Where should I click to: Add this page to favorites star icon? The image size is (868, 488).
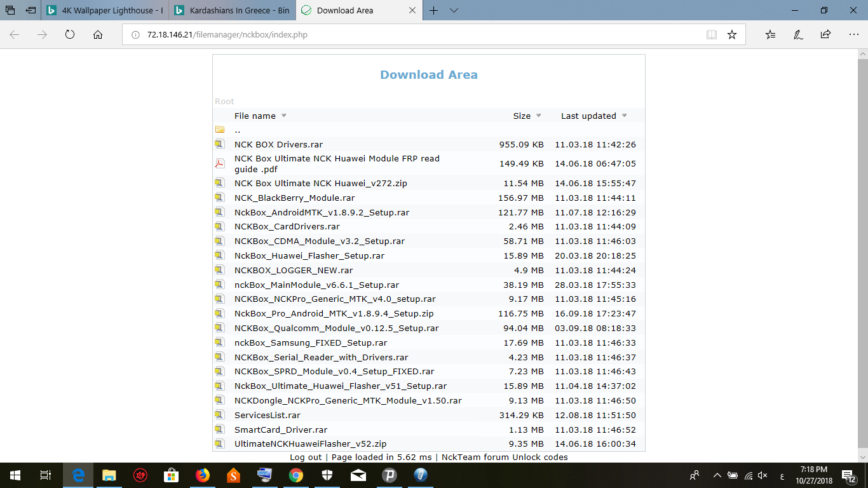click(732, 35)
